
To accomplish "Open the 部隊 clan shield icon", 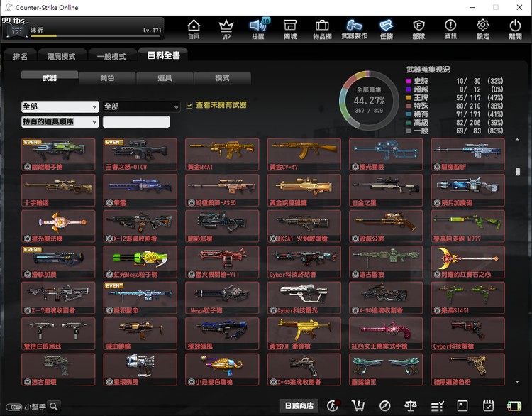I will 419,29.
